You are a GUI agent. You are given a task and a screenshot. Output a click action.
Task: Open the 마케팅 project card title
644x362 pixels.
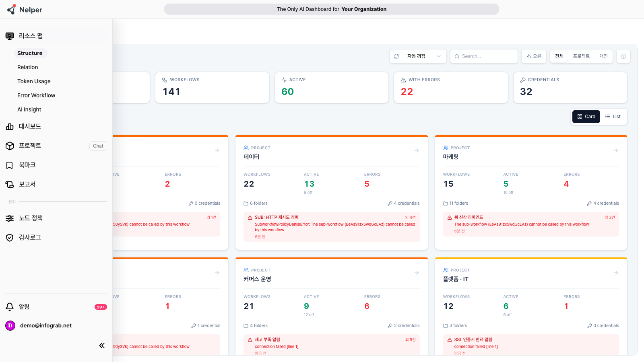[x=451, y=157]
